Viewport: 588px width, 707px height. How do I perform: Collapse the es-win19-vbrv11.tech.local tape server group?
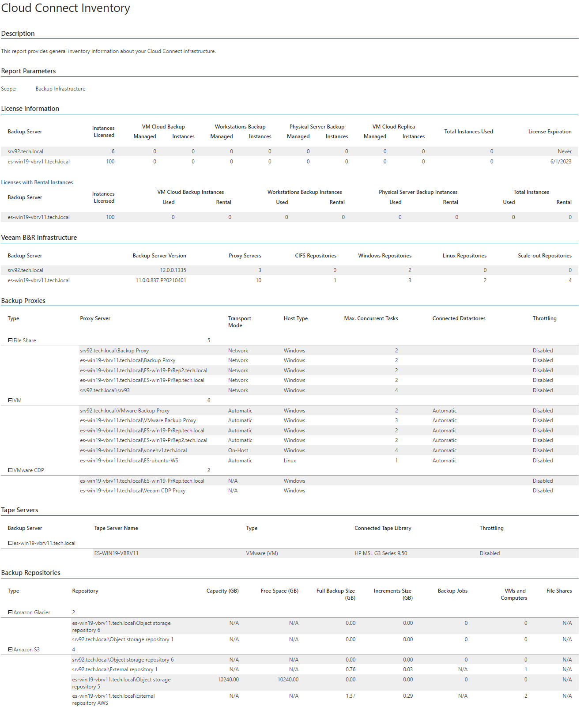pyautogui.click(x=10, y=543)
